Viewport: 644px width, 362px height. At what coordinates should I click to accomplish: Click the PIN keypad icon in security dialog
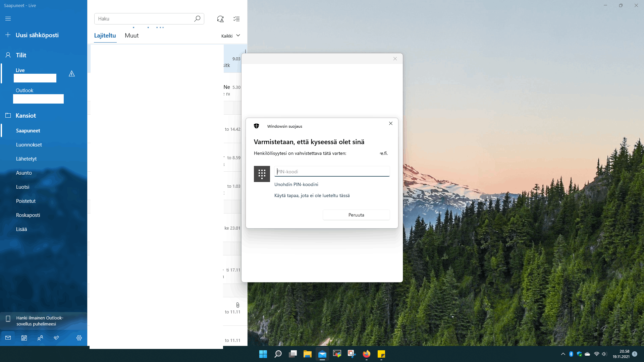pos(262,174)
